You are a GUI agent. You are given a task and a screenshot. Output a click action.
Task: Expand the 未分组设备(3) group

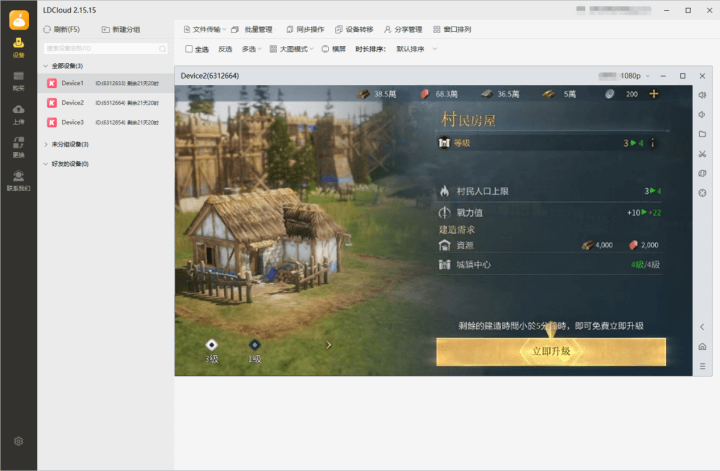point(45,144)
